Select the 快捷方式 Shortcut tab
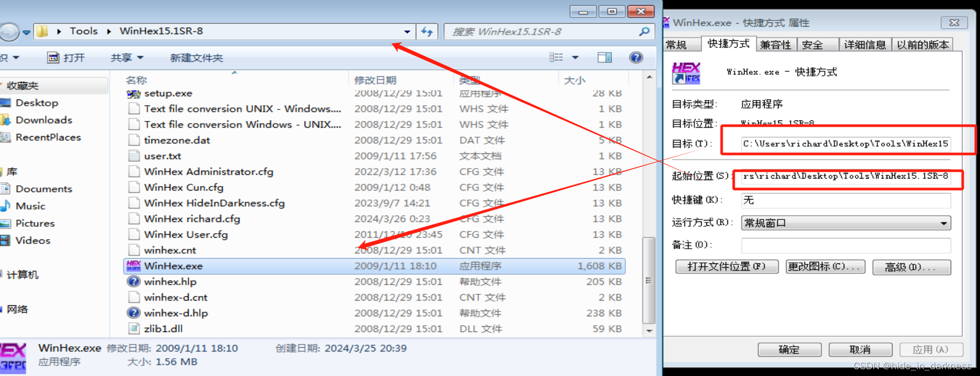Viewport: 980px width, 376px height. pos(728,43)
